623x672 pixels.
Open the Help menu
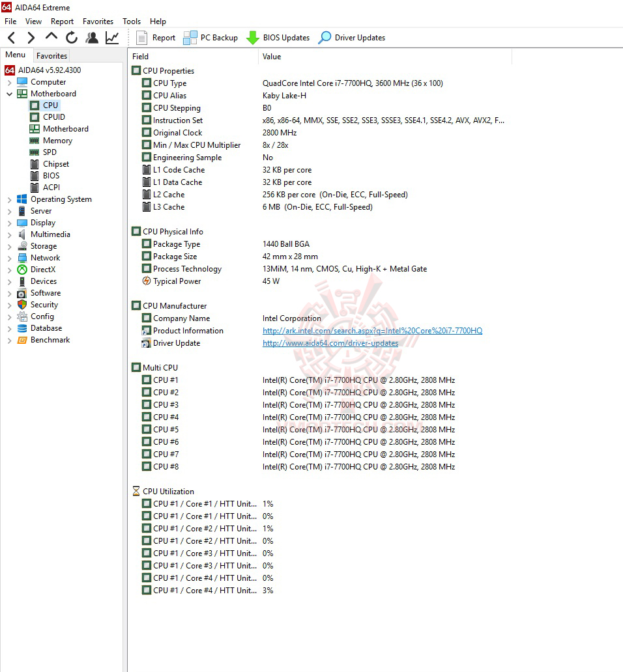tap(158, 21)
